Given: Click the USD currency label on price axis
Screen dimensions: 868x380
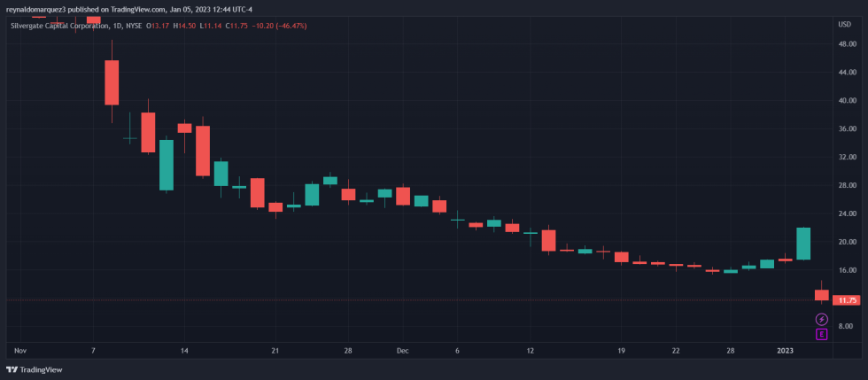Looking at the screenshot, I should point(844,24).
